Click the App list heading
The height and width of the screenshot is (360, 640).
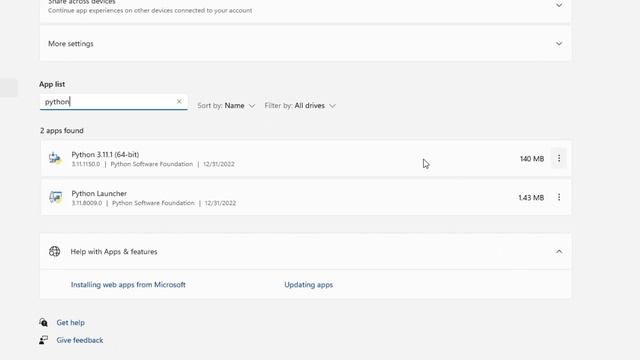(x=52, y=84)
